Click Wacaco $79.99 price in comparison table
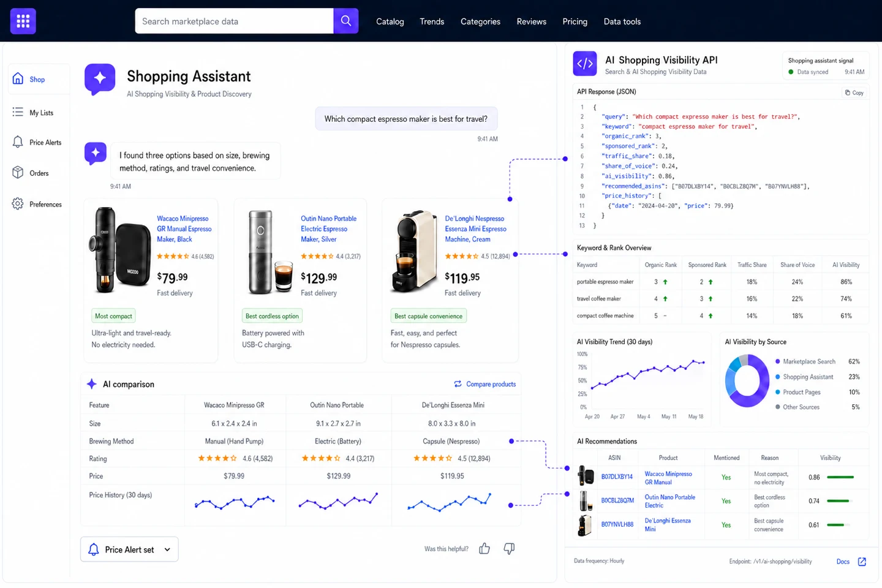Image resolution: width=882 pixels, height=588 pixels. click(234, 476)
